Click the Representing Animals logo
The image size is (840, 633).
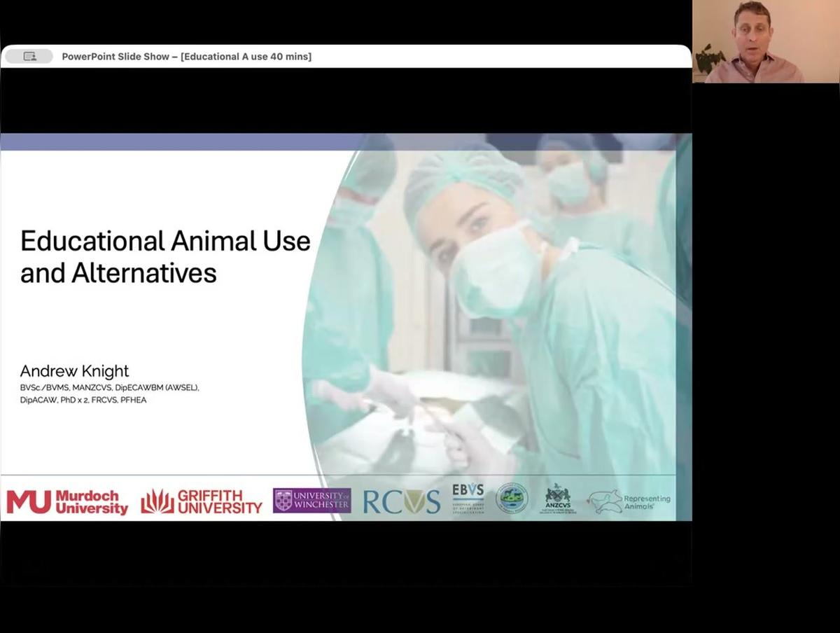tap(629, 501)
